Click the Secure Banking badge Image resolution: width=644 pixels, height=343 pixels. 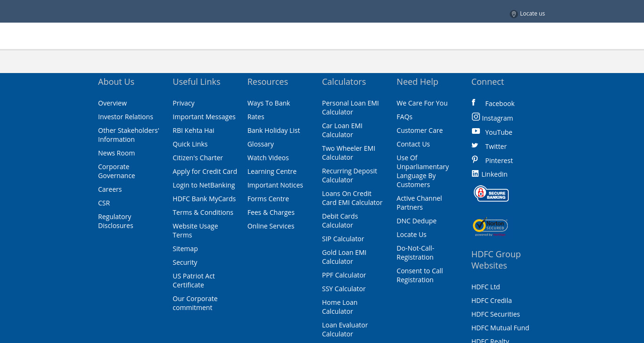(491, 193)
